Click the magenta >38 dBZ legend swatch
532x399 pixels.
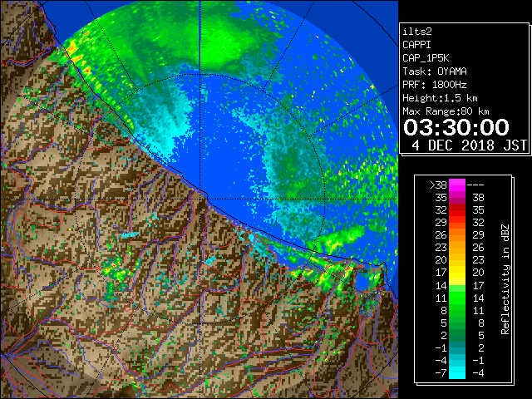point(457,185)
